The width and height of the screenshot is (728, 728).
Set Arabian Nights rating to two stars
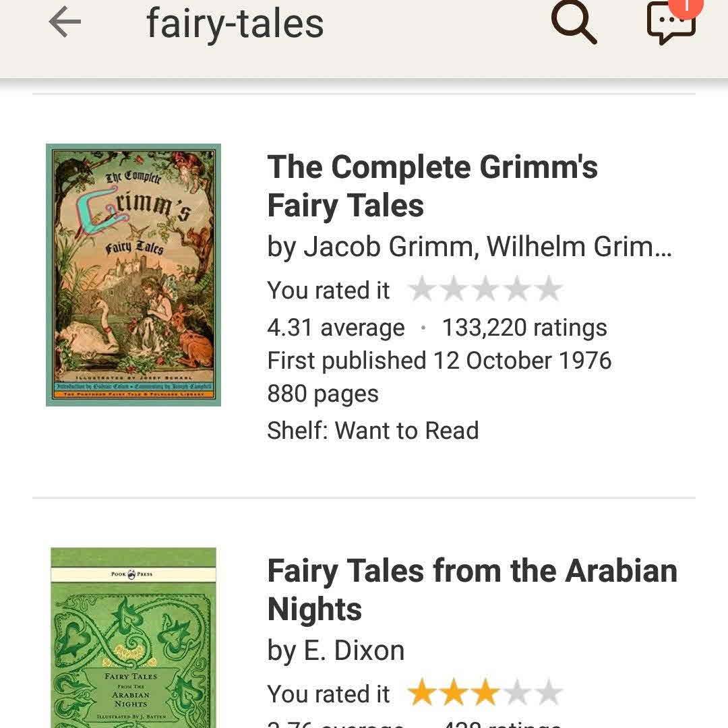point(454,692)
